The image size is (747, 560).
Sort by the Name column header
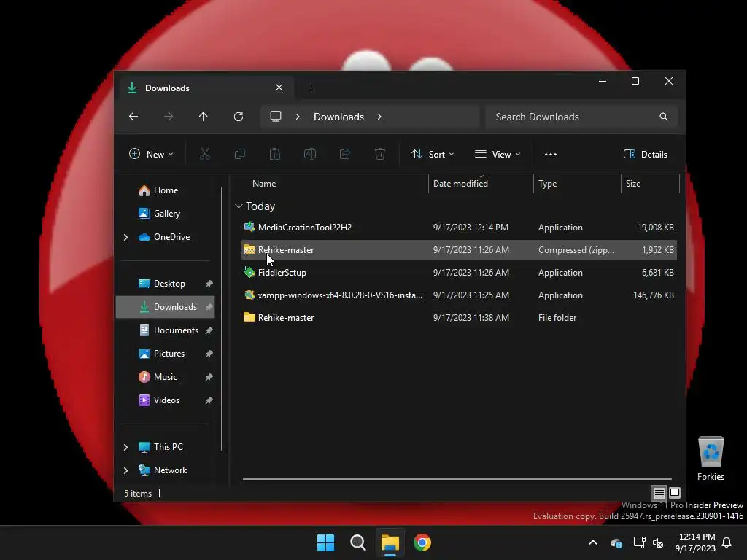click(x=264, y=184)
